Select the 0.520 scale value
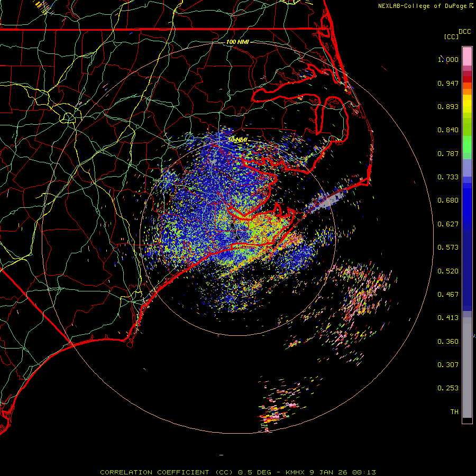 coord(448,271)
